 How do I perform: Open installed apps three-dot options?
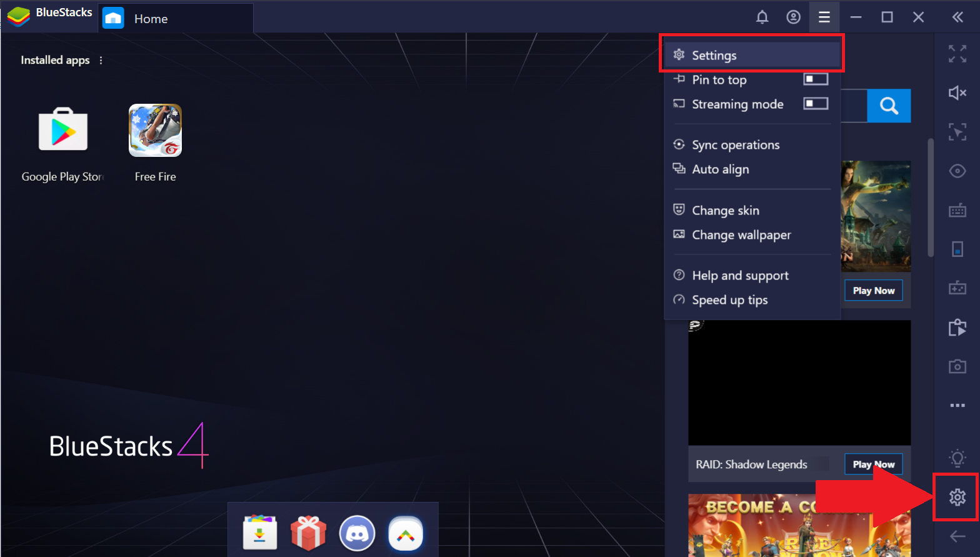(101, 60)
